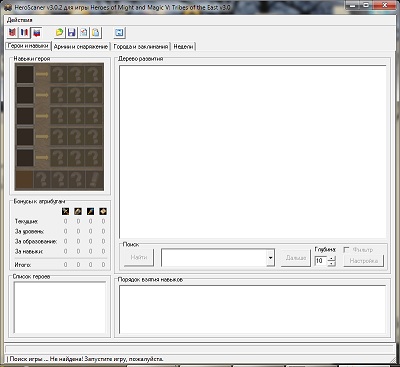
Task: Click the open folder toolbar icon
Action: tap(59, 32)
